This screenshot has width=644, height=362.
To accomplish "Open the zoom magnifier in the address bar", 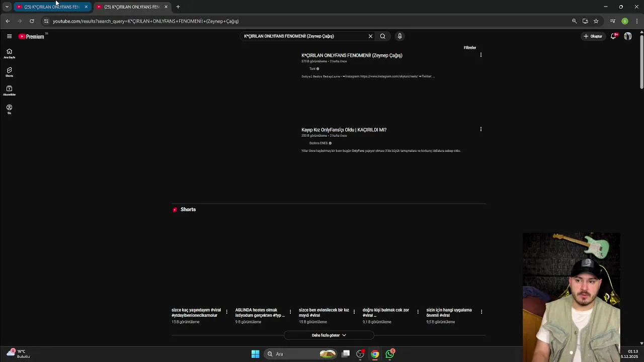I will coord(574,21).
